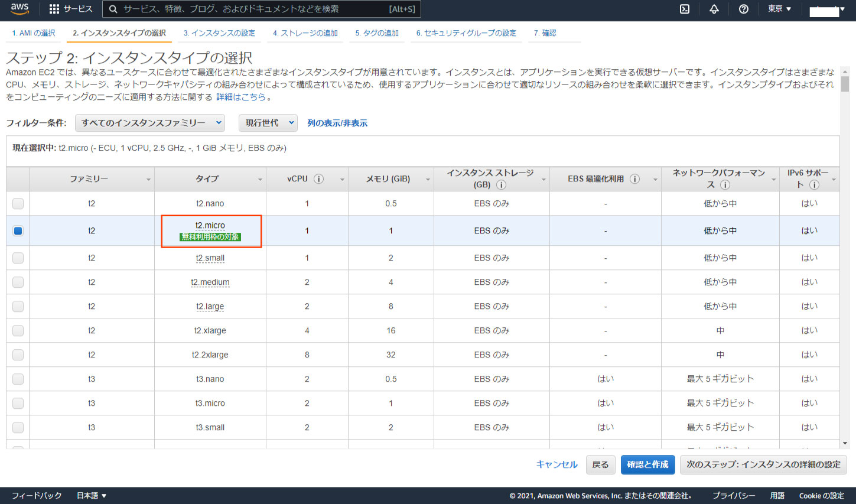
Task: Click the 確認と作成 button
Action: [647, 464]
